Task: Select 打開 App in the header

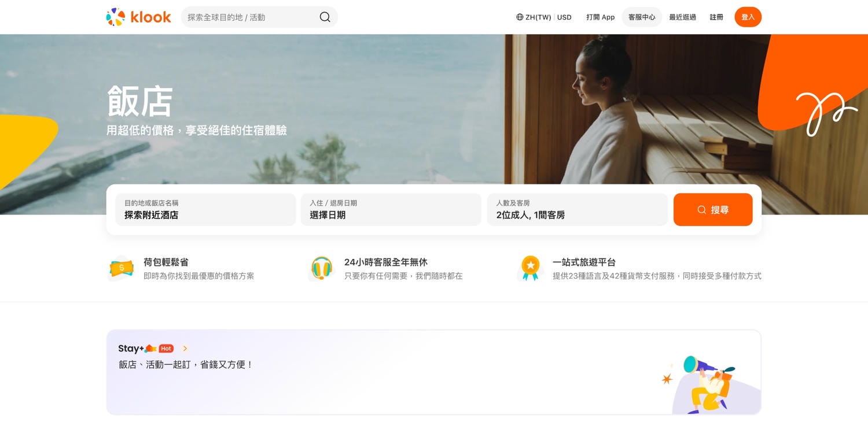Action: [x=600, y=17]
